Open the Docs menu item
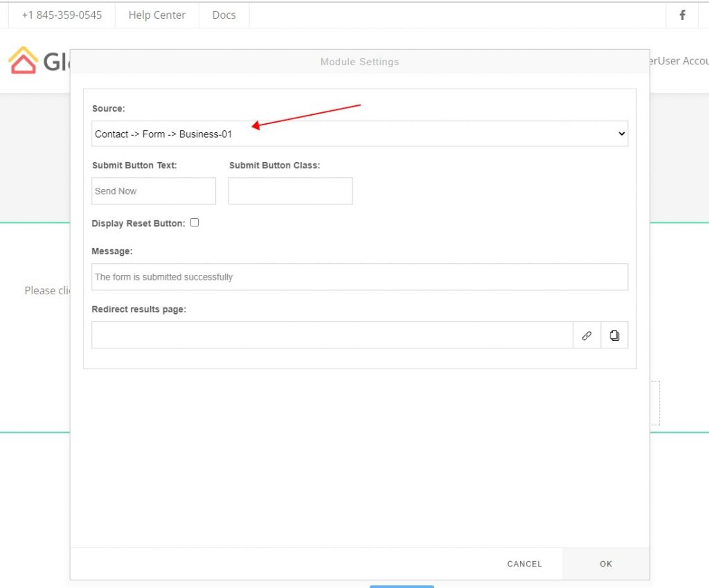 click(224, 15)
